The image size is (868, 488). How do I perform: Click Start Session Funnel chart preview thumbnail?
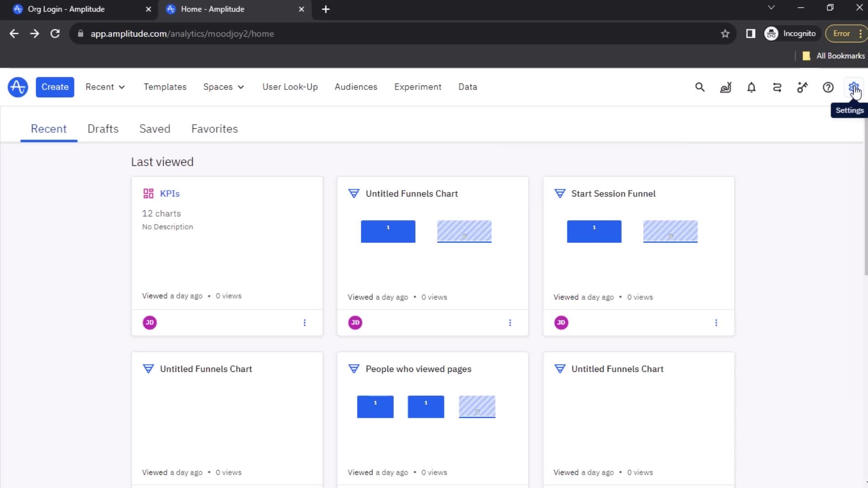tap(632, 231)
